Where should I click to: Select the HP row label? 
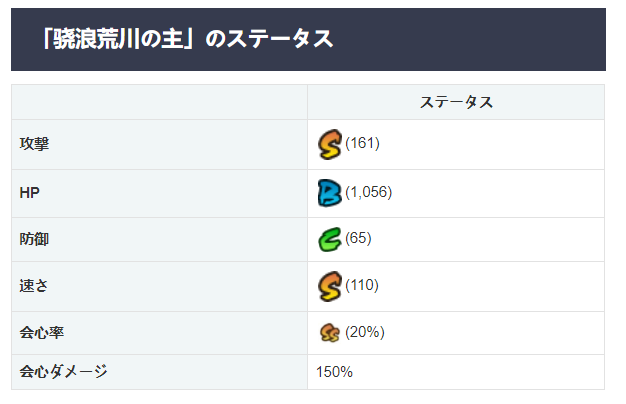pyautogui.click(x=30, y=193)
